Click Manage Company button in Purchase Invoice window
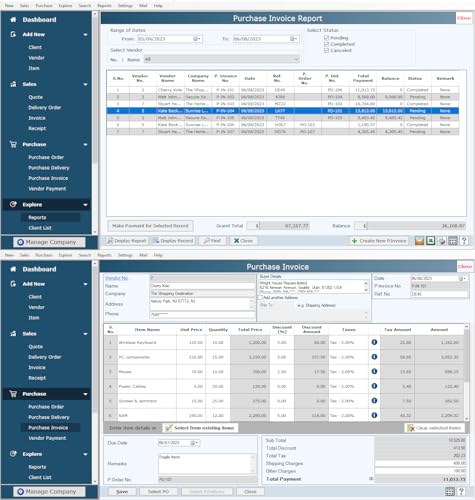475x500 pixels. coord(49,491)
